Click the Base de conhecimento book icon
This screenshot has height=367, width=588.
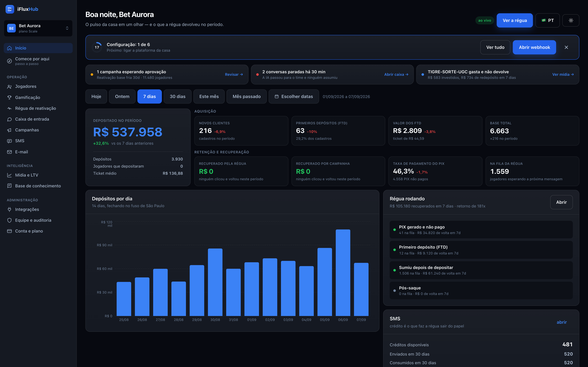click(x=9, y=186)
